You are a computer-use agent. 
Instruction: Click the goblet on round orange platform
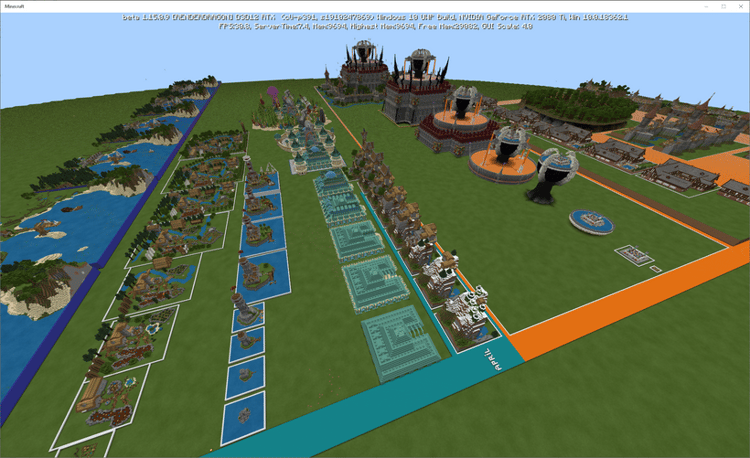(x=502, y=155)
